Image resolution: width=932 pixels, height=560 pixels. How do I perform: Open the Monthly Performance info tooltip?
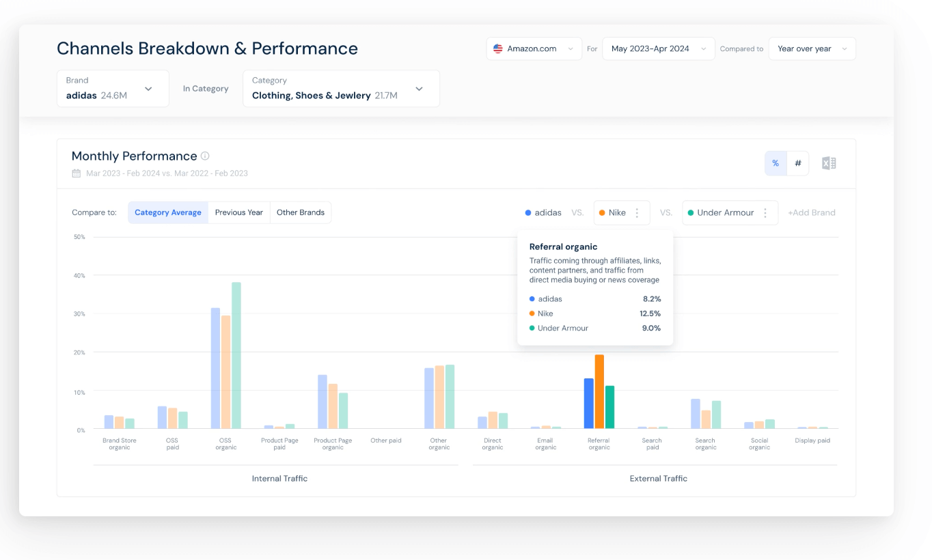(x=206, y=156)
